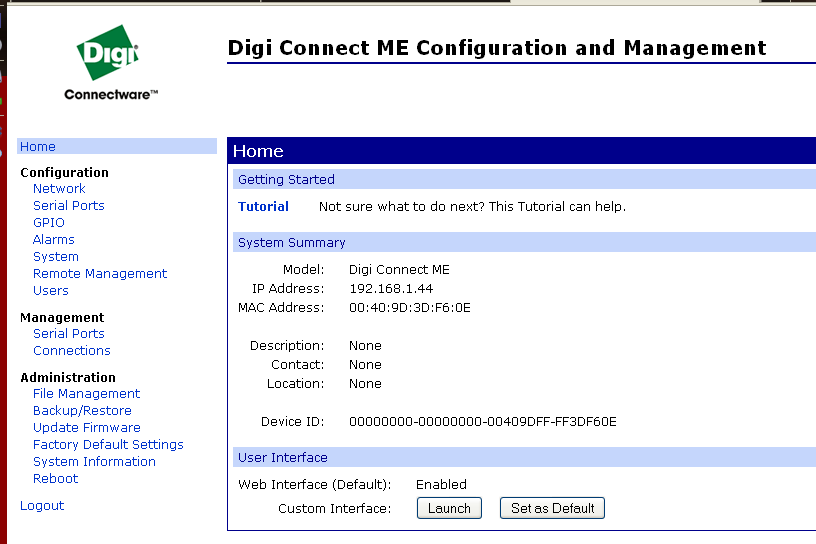
Task: Open Remote Management settings
Action: [100, 274]
